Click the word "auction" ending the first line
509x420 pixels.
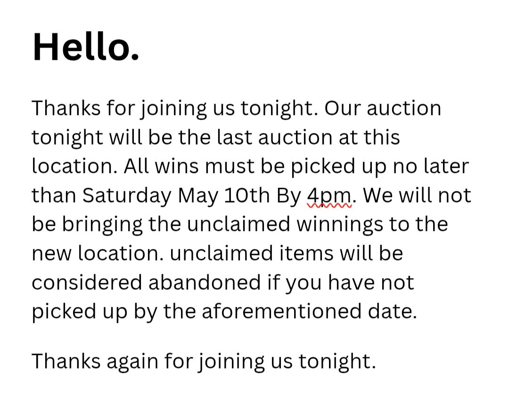click(404, 108)
